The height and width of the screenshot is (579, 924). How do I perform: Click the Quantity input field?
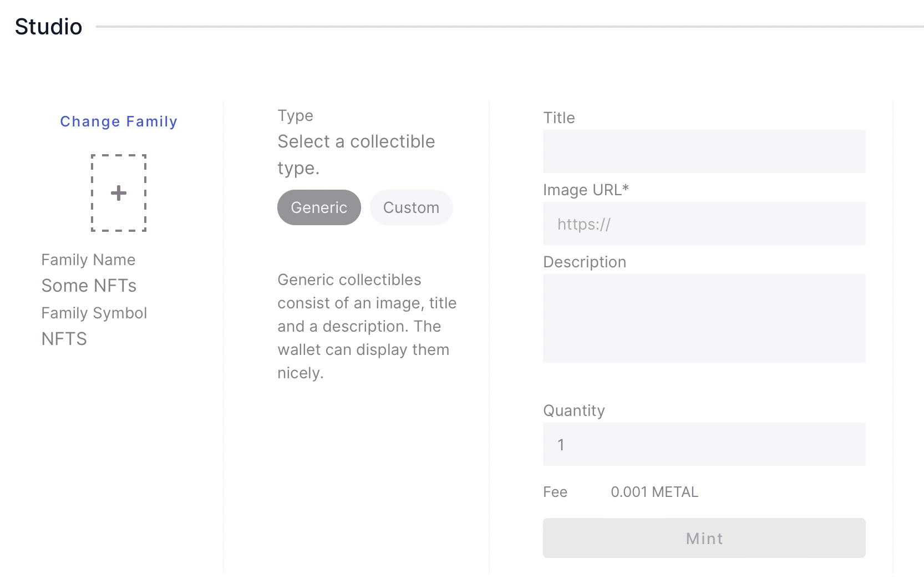(x=704, y=444)
